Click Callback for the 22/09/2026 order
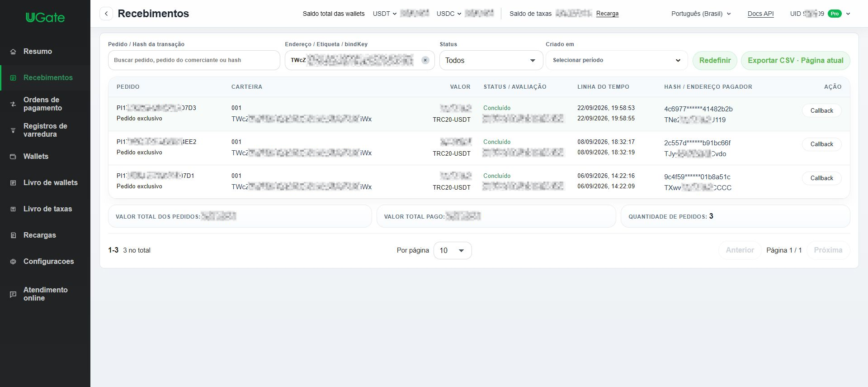The width and height of the screenshot is (868, 387). point(821,110)
